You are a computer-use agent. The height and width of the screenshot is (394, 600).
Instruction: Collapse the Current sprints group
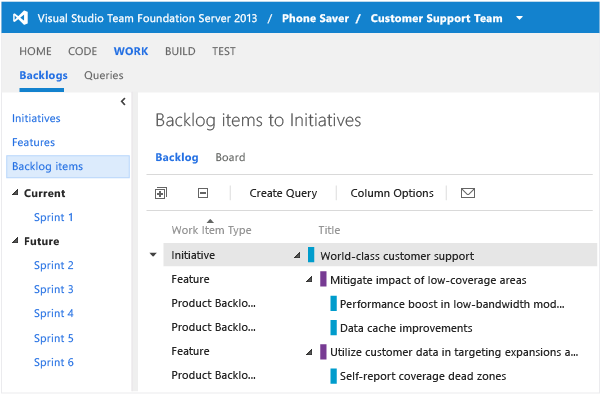tap(15, 192)
